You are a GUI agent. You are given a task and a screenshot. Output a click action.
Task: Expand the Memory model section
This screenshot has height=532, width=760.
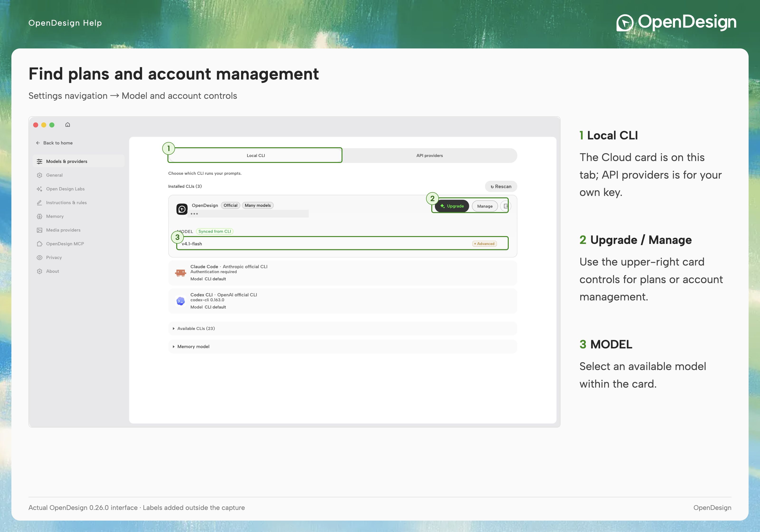343,347
